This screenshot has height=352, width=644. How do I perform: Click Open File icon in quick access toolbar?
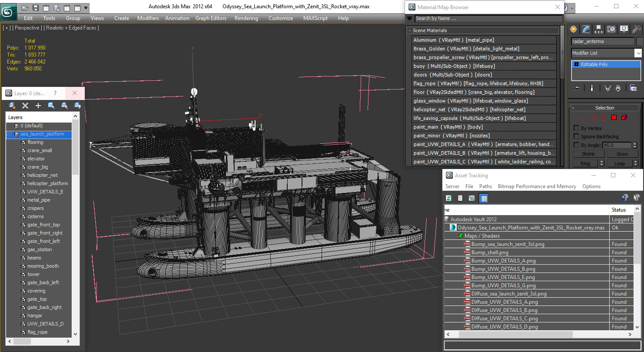[x=25, y=8]
